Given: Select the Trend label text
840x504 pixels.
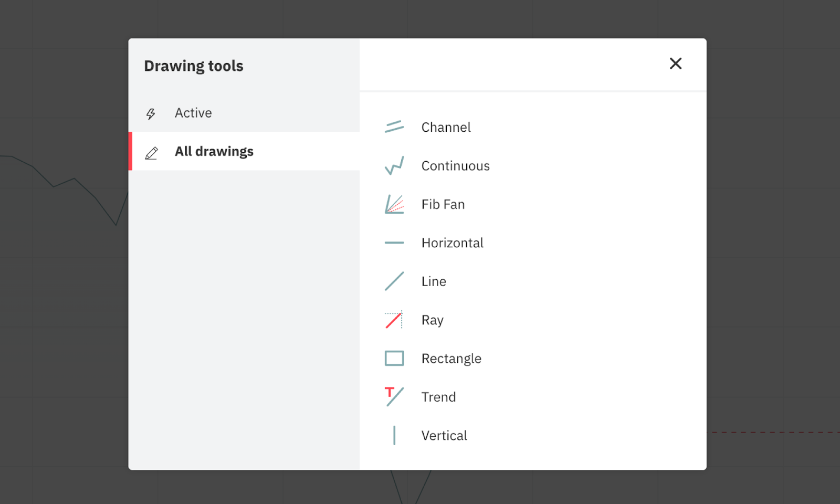Looking at the screenshot, I should coord(438,397).
